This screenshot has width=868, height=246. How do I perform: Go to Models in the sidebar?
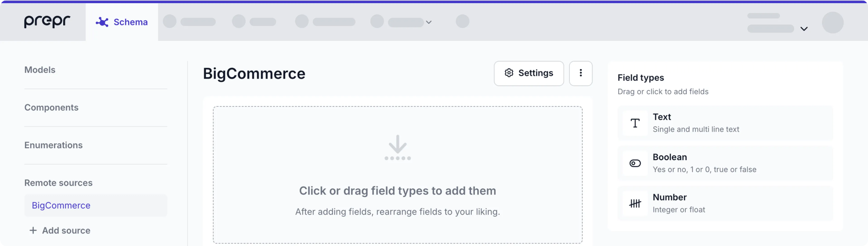40,70
